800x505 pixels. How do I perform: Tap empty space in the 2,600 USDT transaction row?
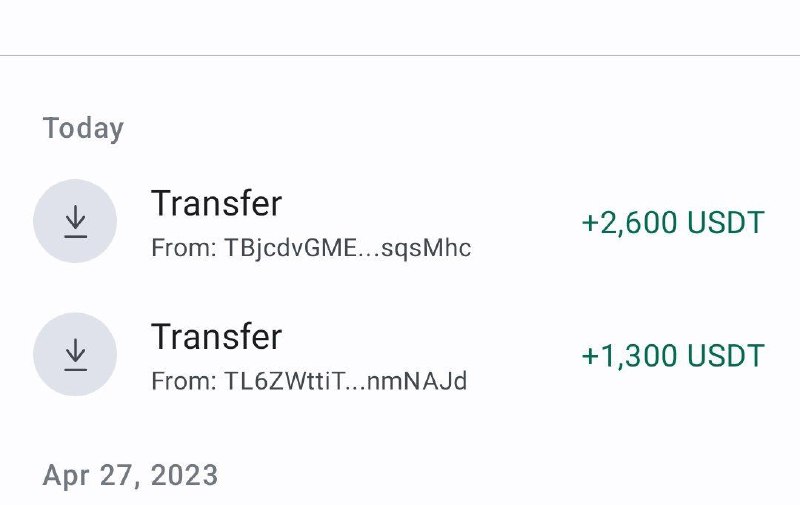526,221
